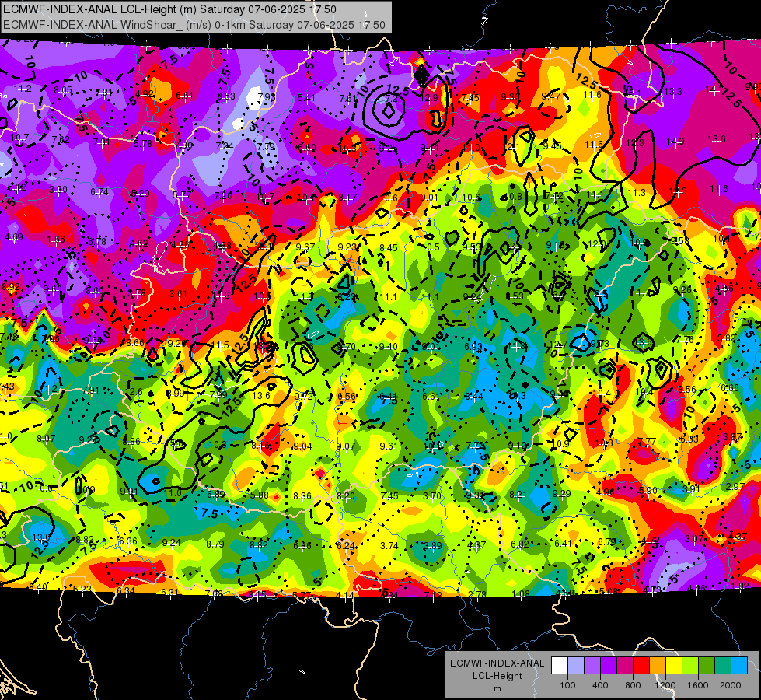This screenshot has width=761, height=700.
Task: Click the 3.74 value on the map
Action: [389, 545]
